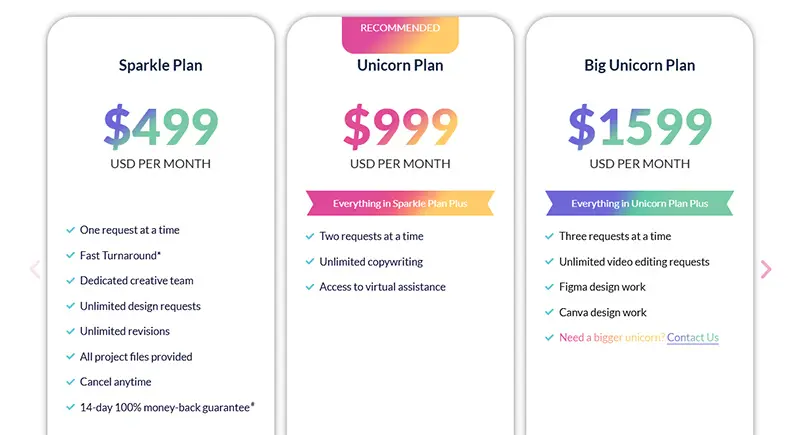The width and height of the screenshot is (800, 435).
Task: Click checkmark beside One request at a time
Action: click(70, 230)
